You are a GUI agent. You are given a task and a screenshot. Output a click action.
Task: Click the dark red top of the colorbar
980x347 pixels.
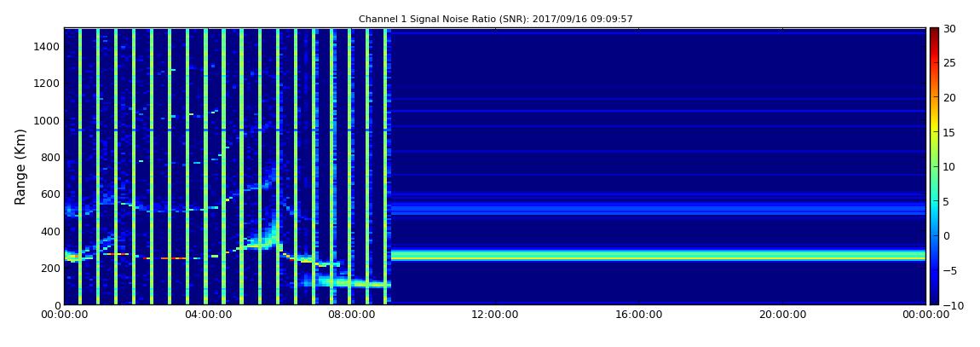coord(934,32)
